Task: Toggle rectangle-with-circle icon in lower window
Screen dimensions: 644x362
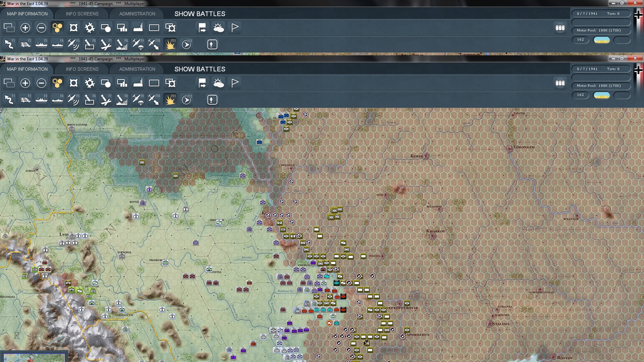Action: (x=106, y=83)
